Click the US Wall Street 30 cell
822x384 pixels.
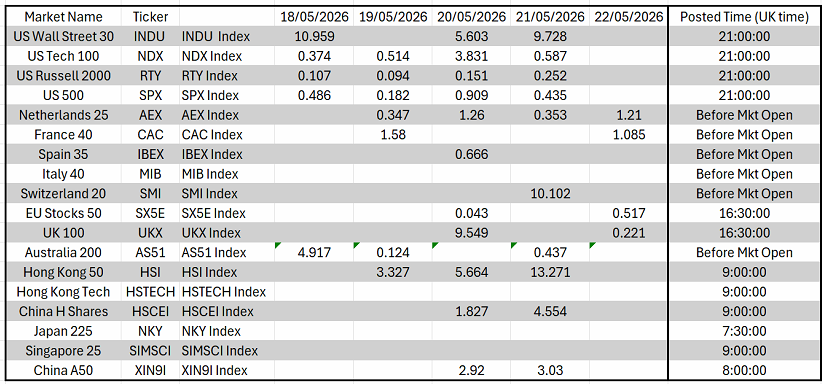[x=63, y=37]
